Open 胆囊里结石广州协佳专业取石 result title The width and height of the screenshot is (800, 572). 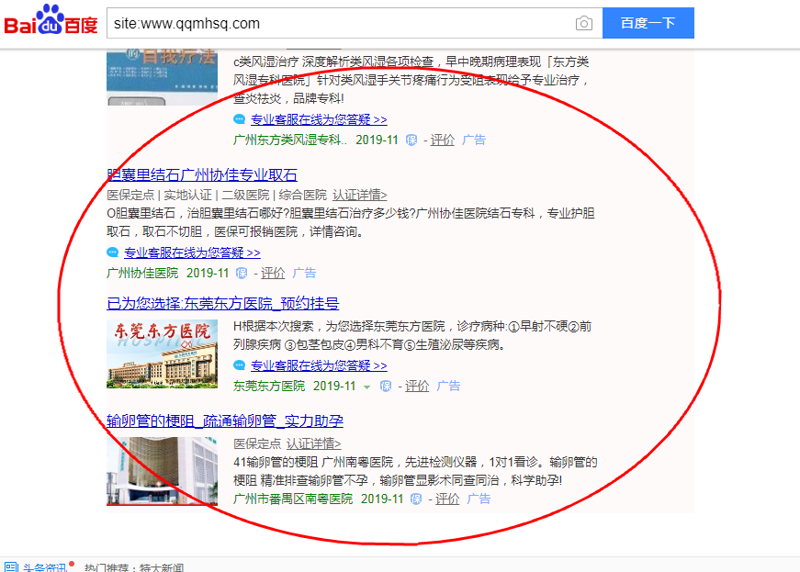202,175
